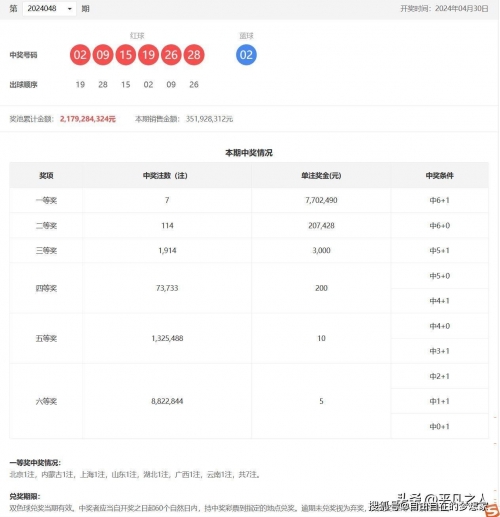Select the 中4+0 condition cell
Screen dimensions: 500x517
click(x=440, y=326)
